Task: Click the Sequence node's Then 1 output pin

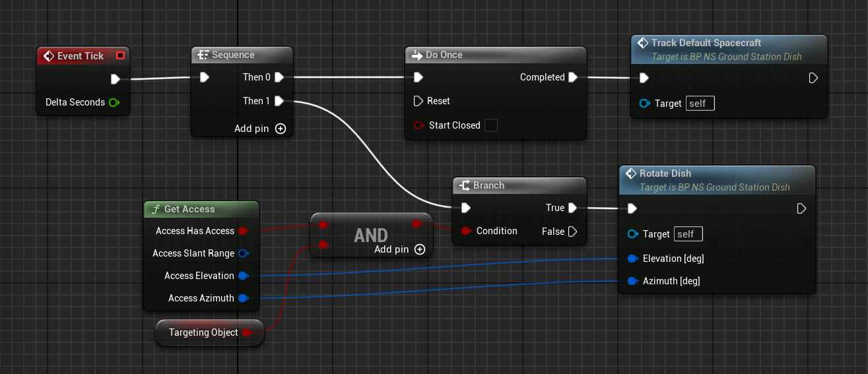Action: point(279,101)
